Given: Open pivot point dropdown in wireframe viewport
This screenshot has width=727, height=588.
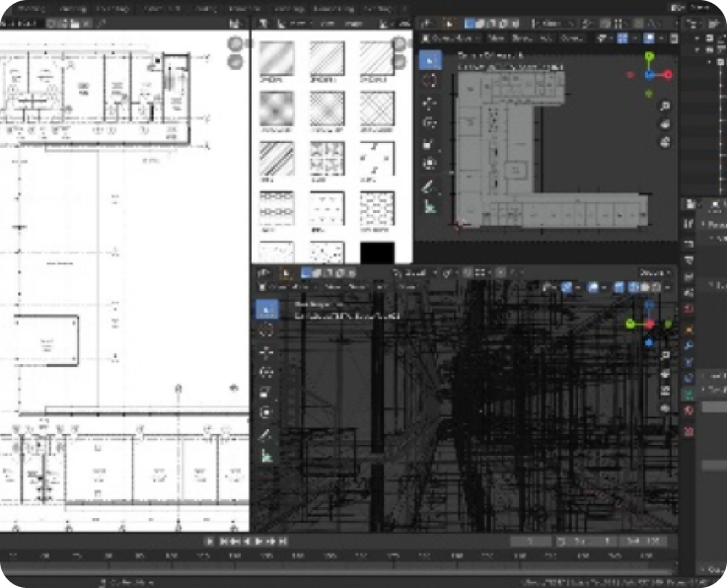Looking at the screenshot, I should [x=448, y=273].
